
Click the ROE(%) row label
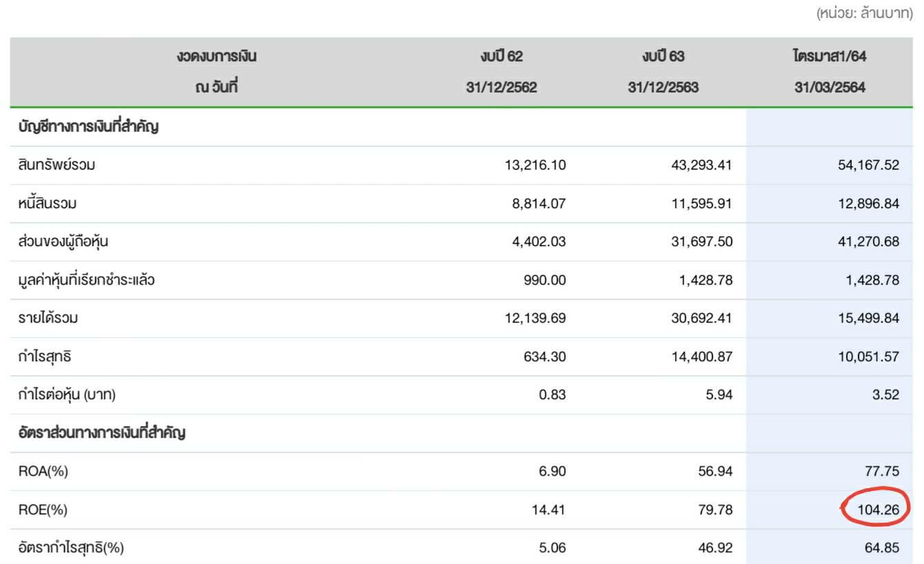click(x=43, y=510)
